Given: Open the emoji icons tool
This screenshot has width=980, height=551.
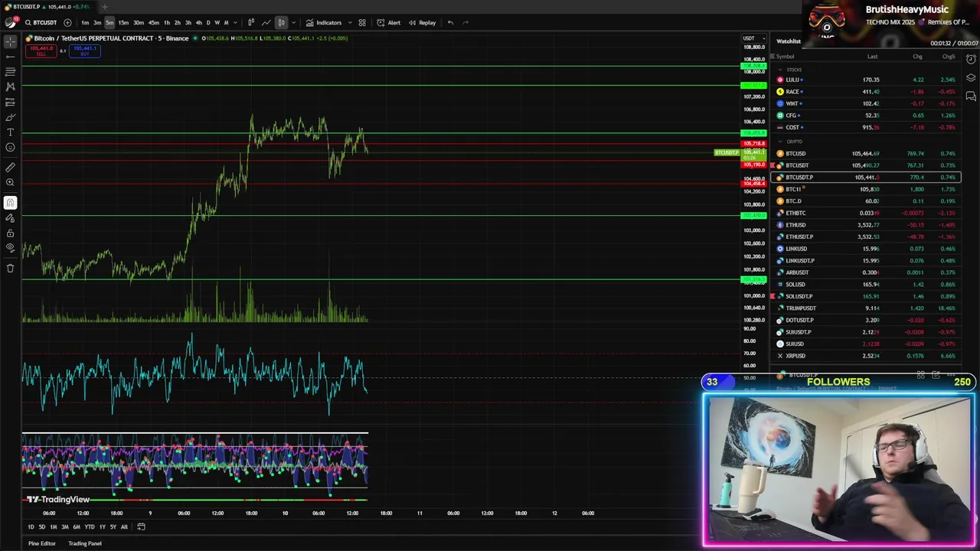Looking at the screenshot, I should pyautogui.click(x=10, y=147).
